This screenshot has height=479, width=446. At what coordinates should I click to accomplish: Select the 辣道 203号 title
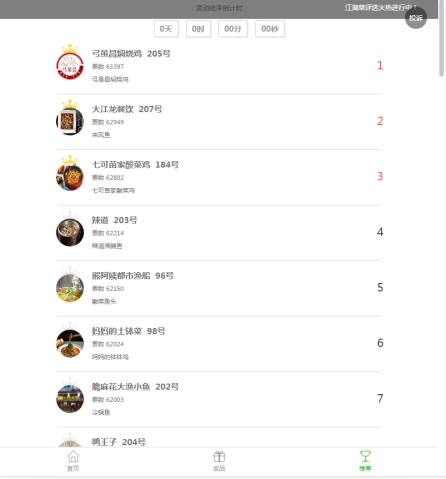[114, 220]
